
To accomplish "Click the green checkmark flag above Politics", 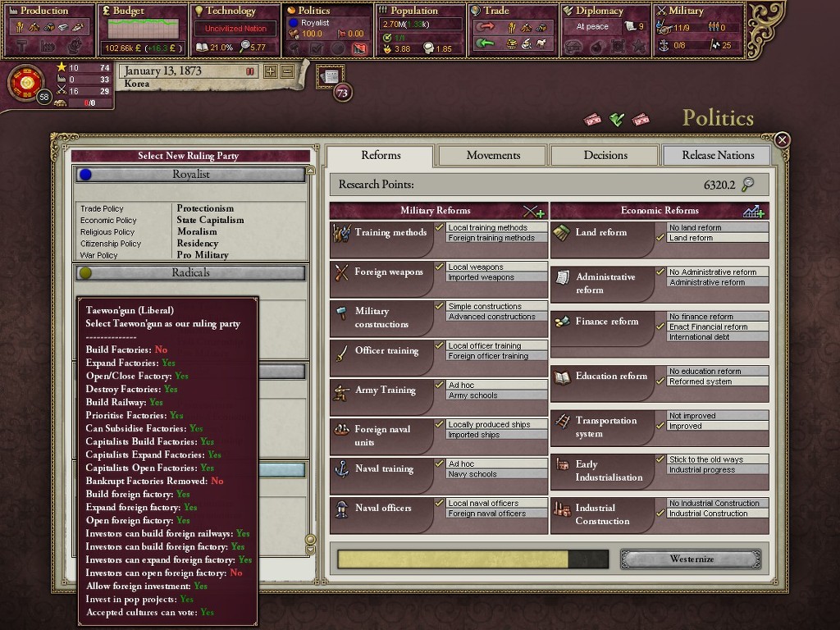I will click(x=617, y=119).
